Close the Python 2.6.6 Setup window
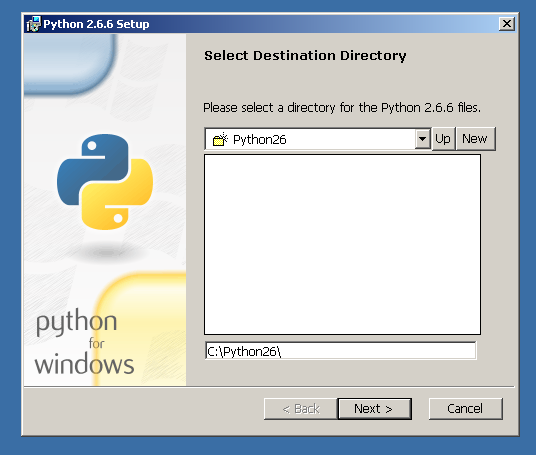 tap(507, 24)
